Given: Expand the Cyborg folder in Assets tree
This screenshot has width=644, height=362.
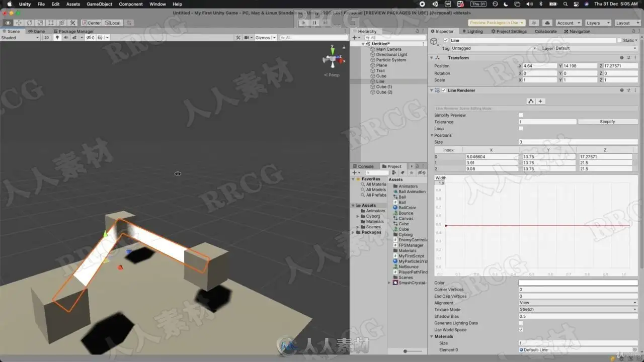Looking at the screenshot, I should [x=358, y=216].
